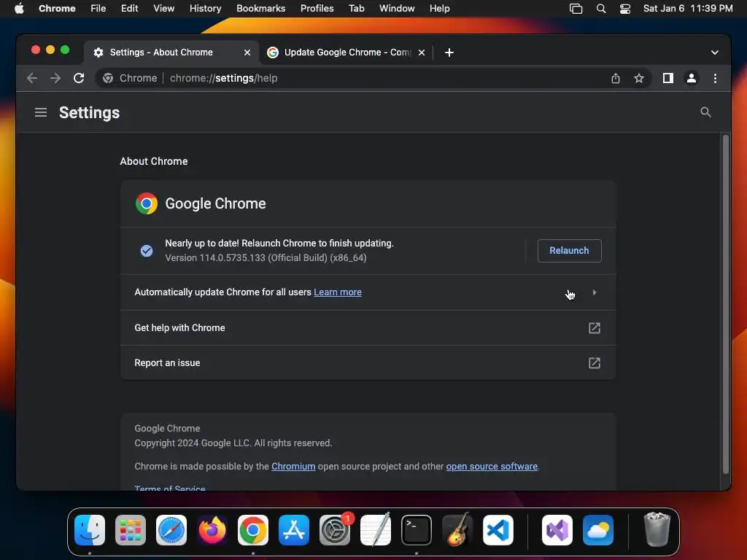Click the screen mirroring menu bar icon
Viewport: 747px width, 560px height.
point(576,9)
